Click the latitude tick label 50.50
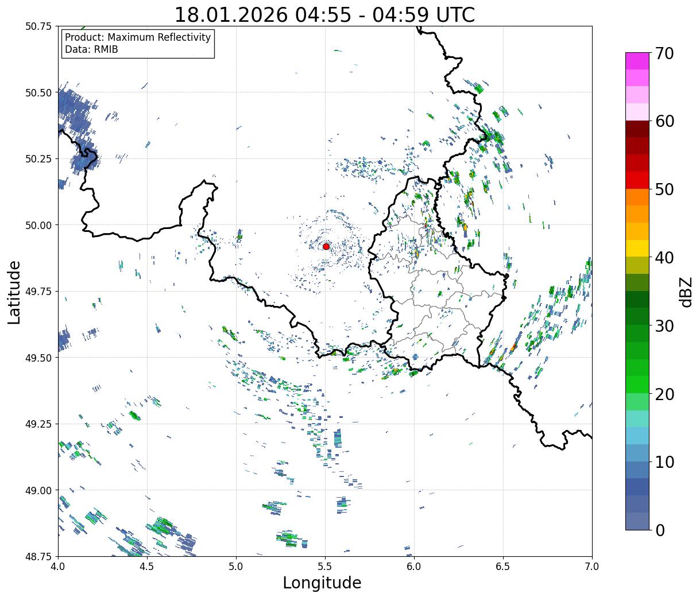The image size is (700, 597). (x=38, y=92)
